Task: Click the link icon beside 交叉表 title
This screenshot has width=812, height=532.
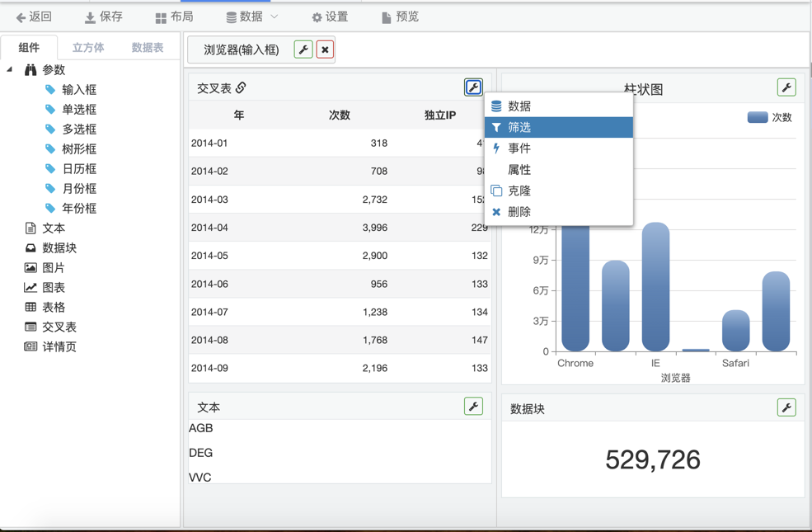Action: point(241,87)
